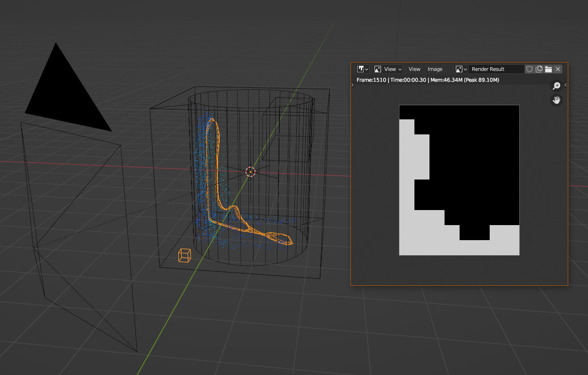Select the Pan hand tool in the image editor

556,100
